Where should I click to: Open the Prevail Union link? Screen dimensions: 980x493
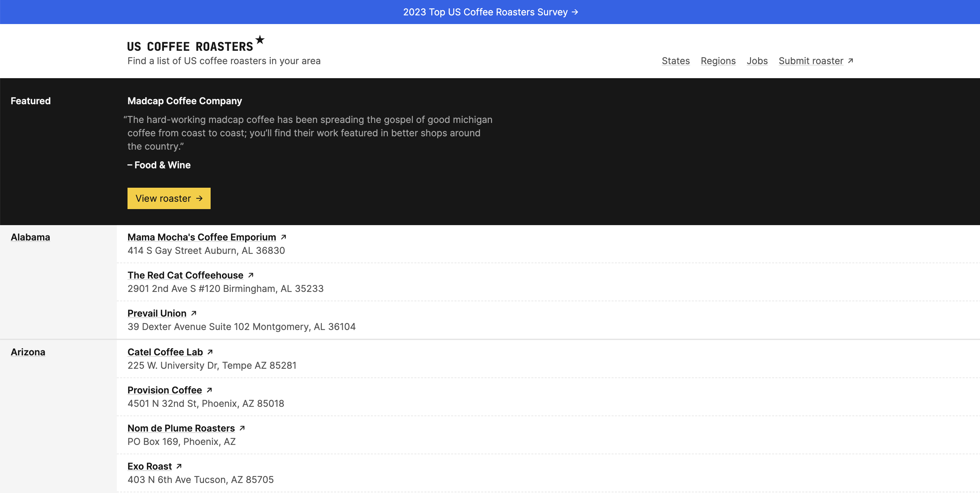(x=157, y=313)
